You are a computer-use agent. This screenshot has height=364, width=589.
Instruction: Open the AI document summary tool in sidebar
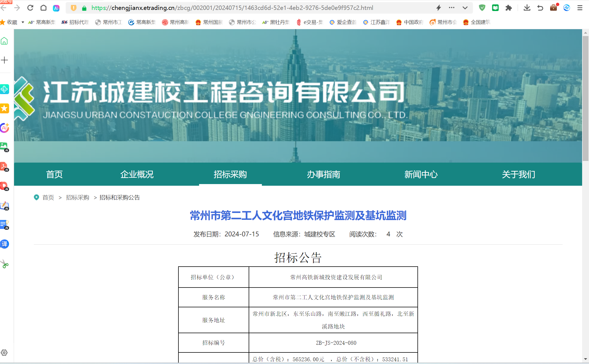click(x=4, y=225)
